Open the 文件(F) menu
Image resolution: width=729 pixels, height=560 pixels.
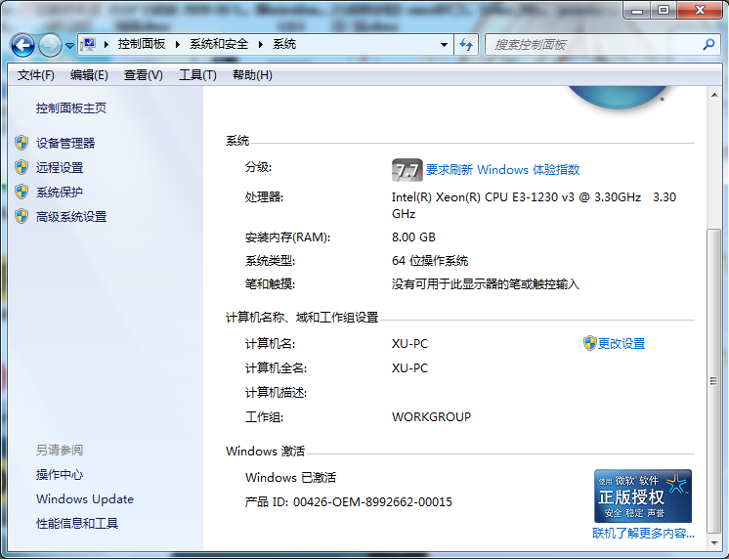36,75
